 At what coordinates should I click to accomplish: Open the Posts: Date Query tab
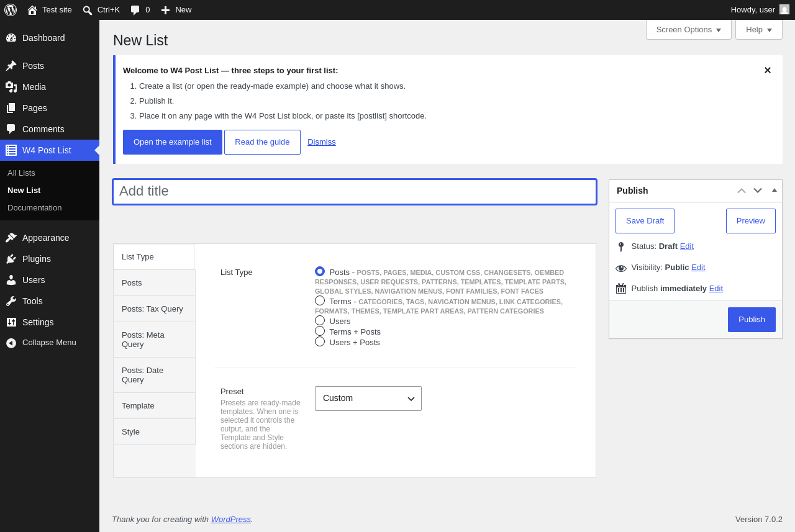click(x=154, y=375)
